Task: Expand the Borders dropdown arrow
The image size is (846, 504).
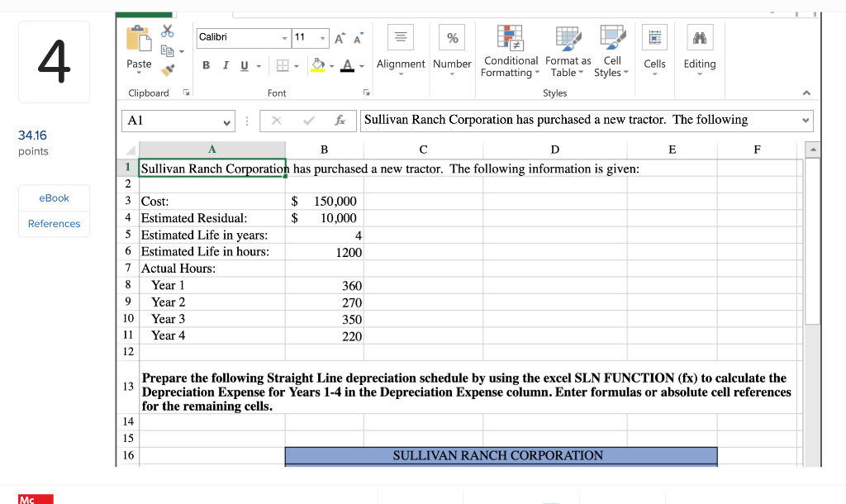Action: [296, 65]
